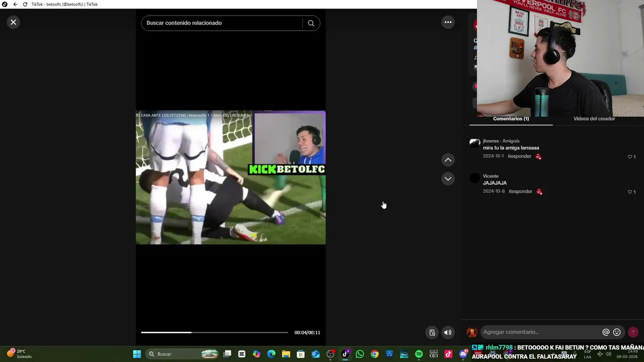Click the comment text 'JAJAJAJA'
This screenshot has width=644, height=362.
point(495,183)
